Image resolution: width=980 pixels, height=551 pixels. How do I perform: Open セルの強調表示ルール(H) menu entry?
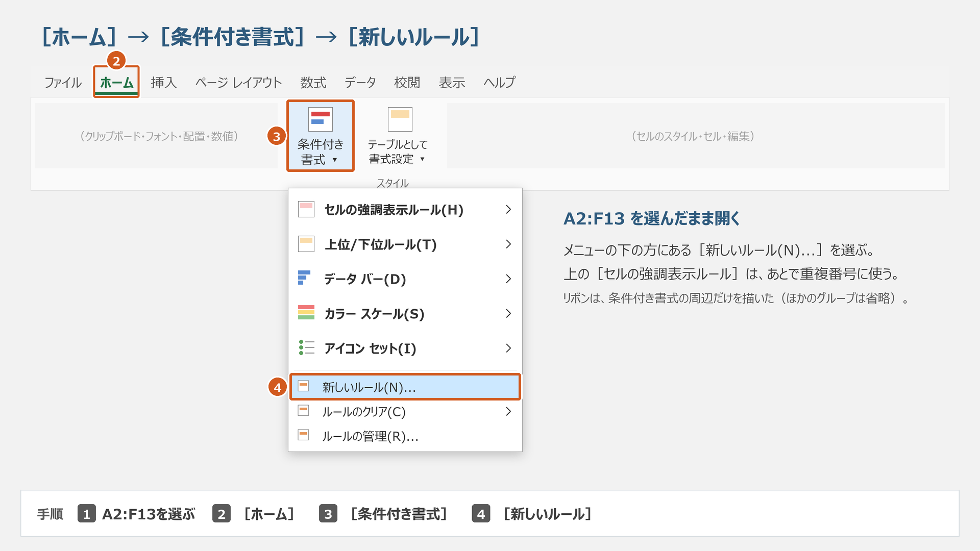(405, 210)
